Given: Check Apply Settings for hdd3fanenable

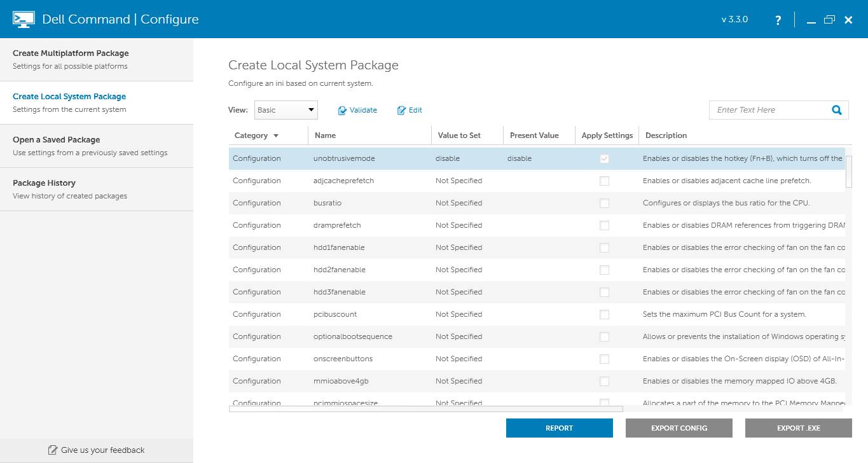Looking at the screenshot, I should pyautogui.click(x=604, y=292).
